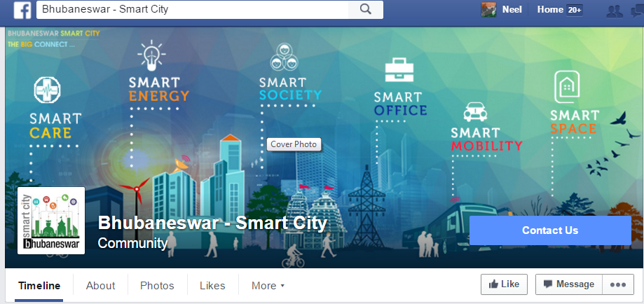Open the About tab
Viewport: 644px width, 304px height.
pos(100,286)
